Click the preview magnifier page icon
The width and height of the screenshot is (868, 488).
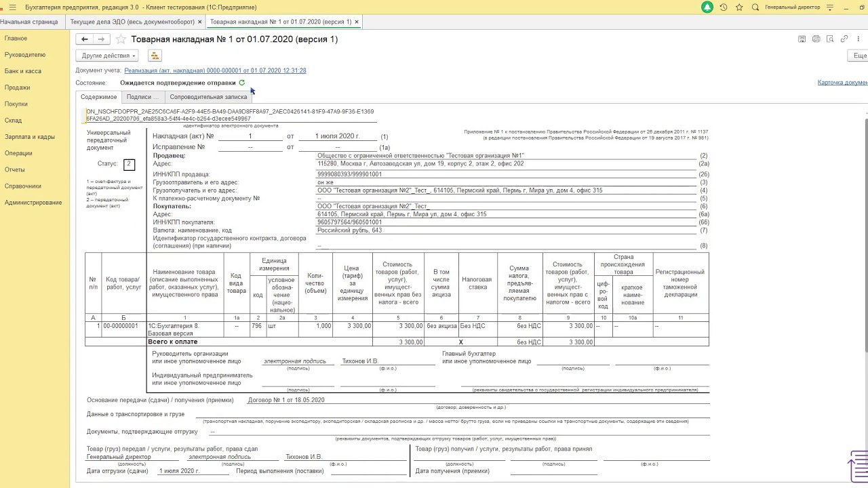[831, 39]
